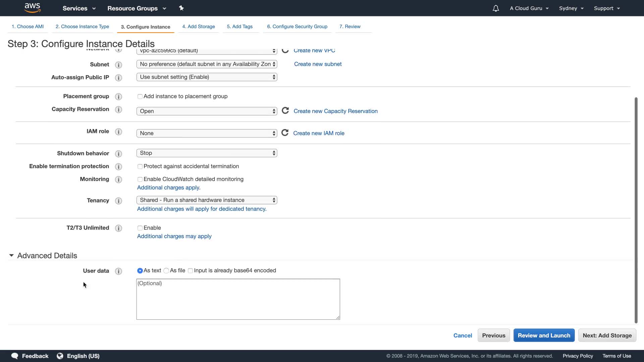The height and width of the screenshot is (362, 644).
Task: Click the pushpin shortcut icon
Action: point(181,8)
